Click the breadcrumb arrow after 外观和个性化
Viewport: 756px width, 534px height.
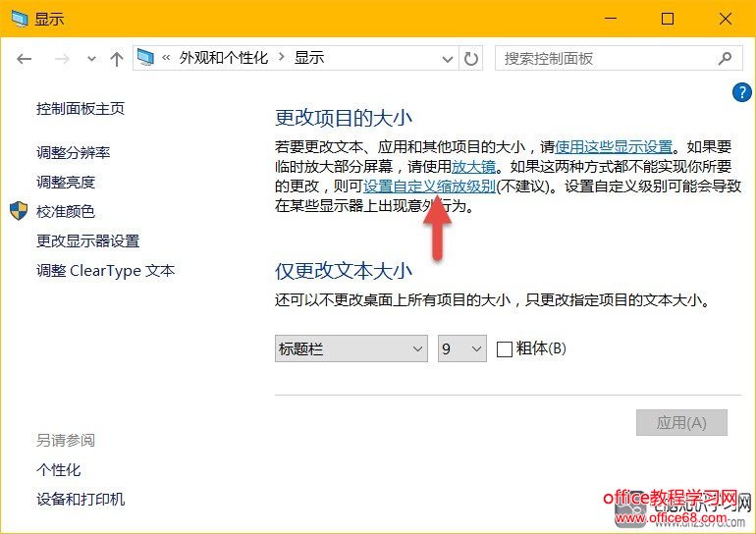coord(282,57)
